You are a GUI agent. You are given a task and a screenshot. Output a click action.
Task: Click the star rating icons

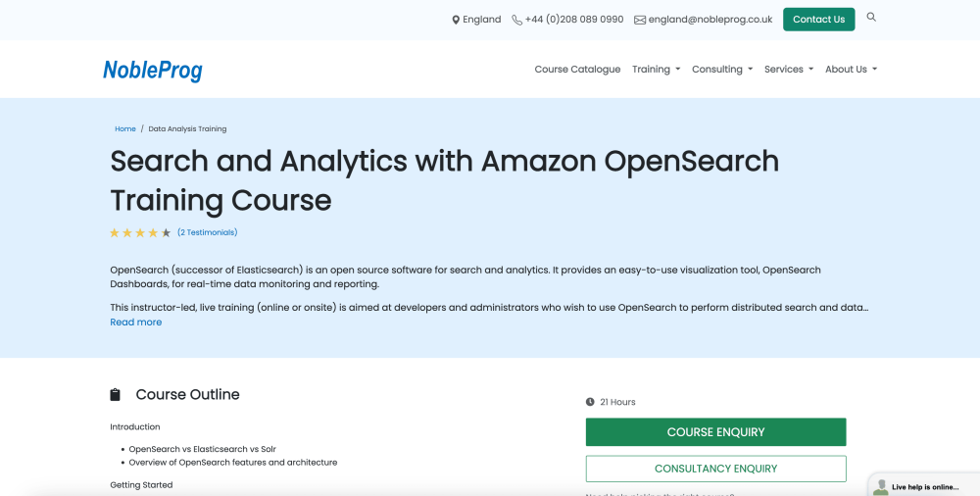[140, 233]
